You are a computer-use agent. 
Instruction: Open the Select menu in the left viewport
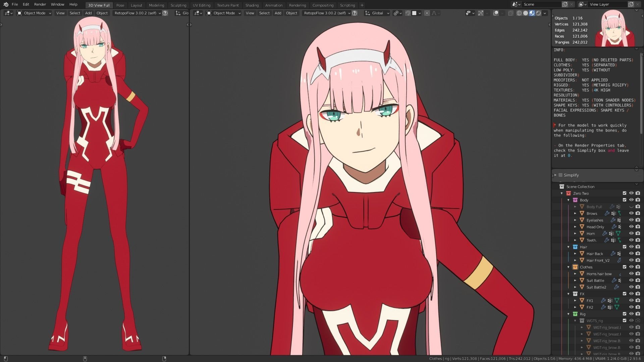75,13
